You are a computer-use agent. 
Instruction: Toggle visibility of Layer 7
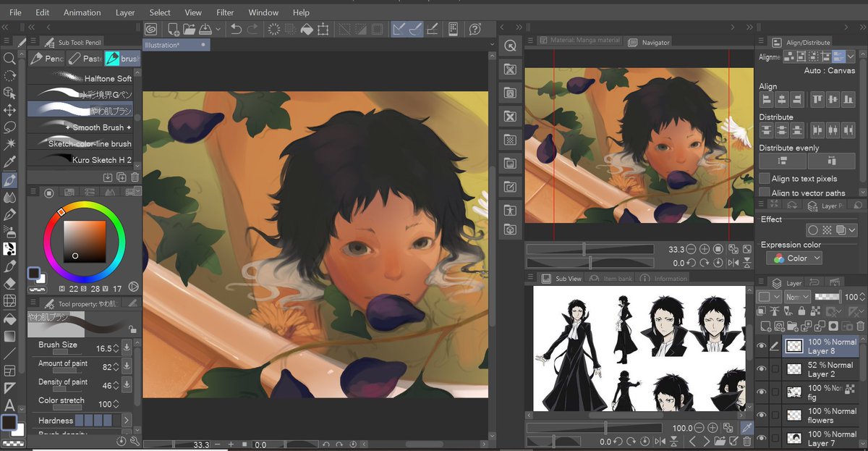point(761,438)
